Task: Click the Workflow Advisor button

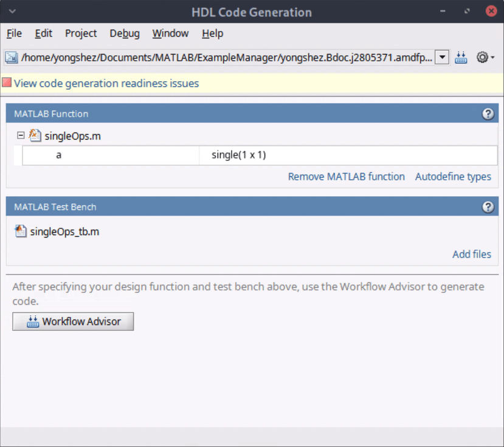Action: point(73,322)
